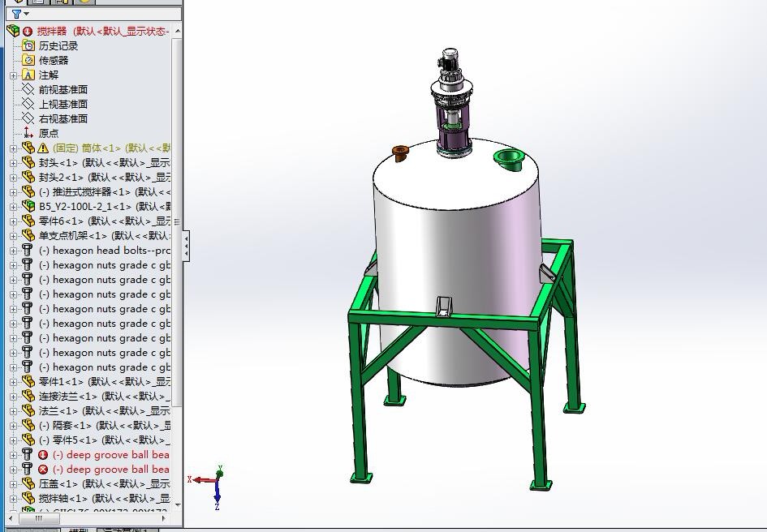
Task: Click the red error badge beside 搅拌器
Action: point(28,32)
